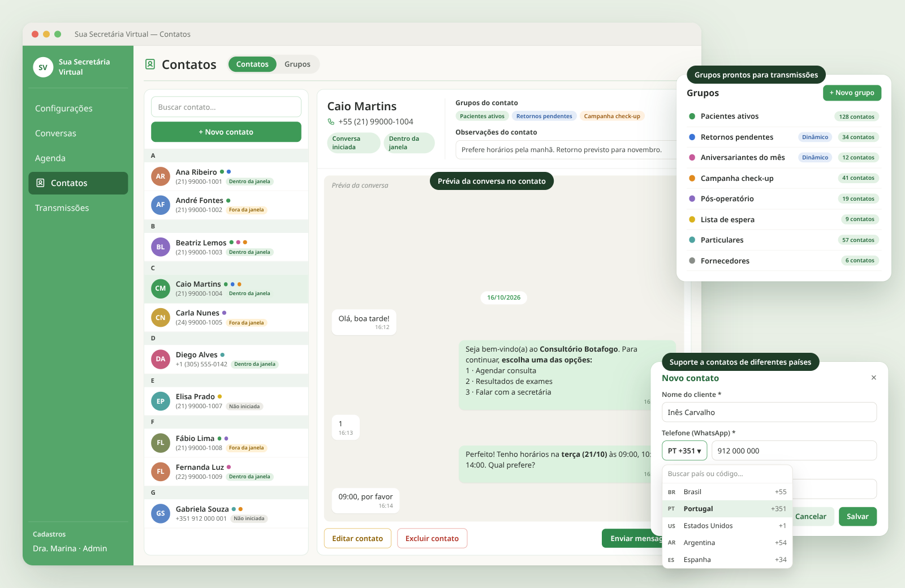Viewport: 905px width, 588px height.
Task: Click Salvar in Novo contato dialog
Action: pos(857,516)
